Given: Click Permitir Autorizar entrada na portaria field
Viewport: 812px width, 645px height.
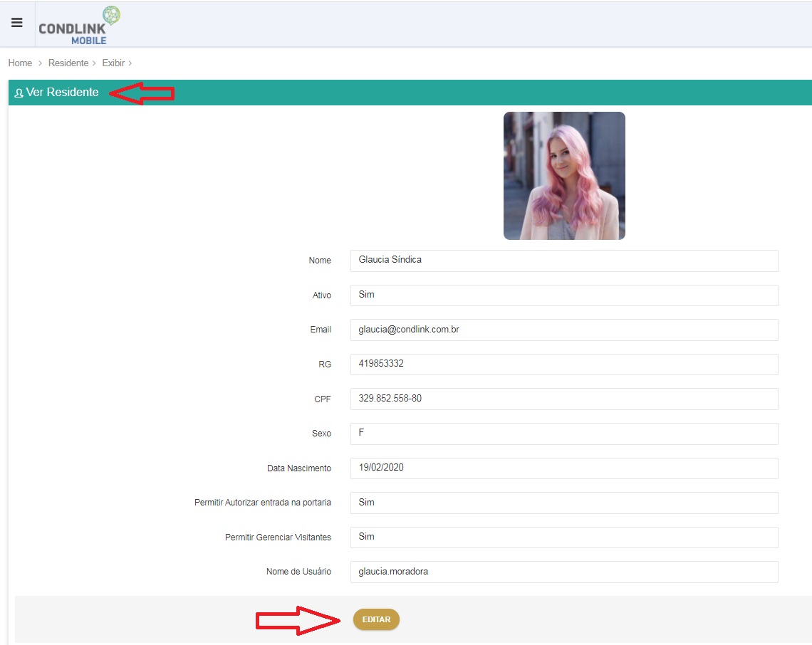Looking at the screenshot, I should pyautogui.click(x=564, y=503).
